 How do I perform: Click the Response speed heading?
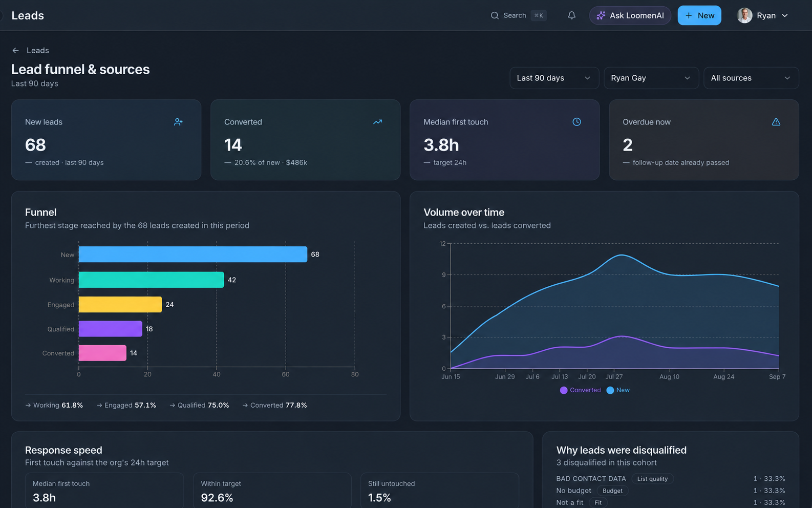[x=63, y=450]
